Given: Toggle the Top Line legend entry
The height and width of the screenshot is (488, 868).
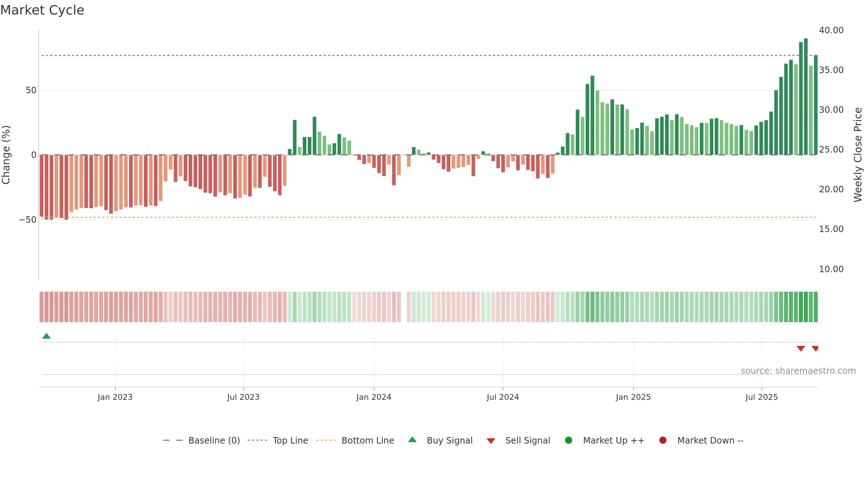Looking at the screenshot, I should click(278, 440).
